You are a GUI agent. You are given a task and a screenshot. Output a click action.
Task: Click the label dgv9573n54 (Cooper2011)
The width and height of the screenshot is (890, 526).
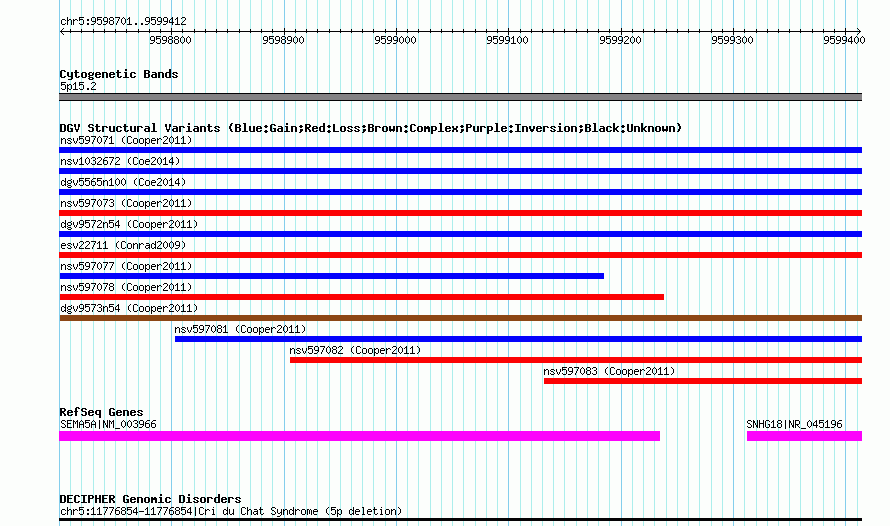(x=129, y=308)
